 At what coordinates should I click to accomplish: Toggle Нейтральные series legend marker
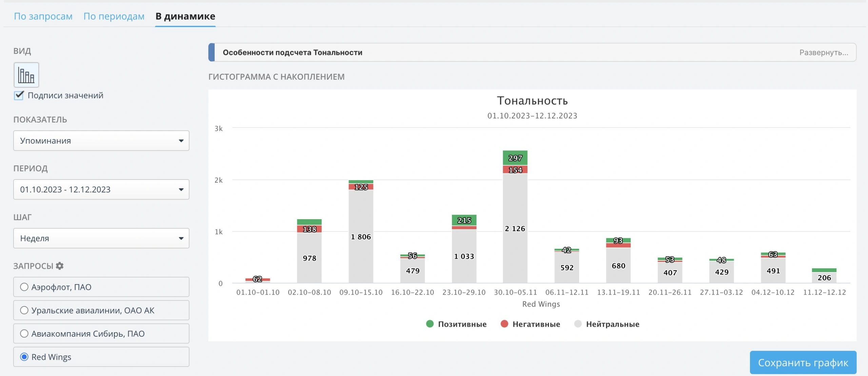pos(578,324)
